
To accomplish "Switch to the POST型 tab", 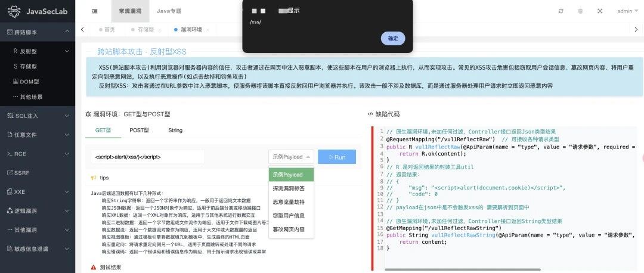I will coord(139,130).
